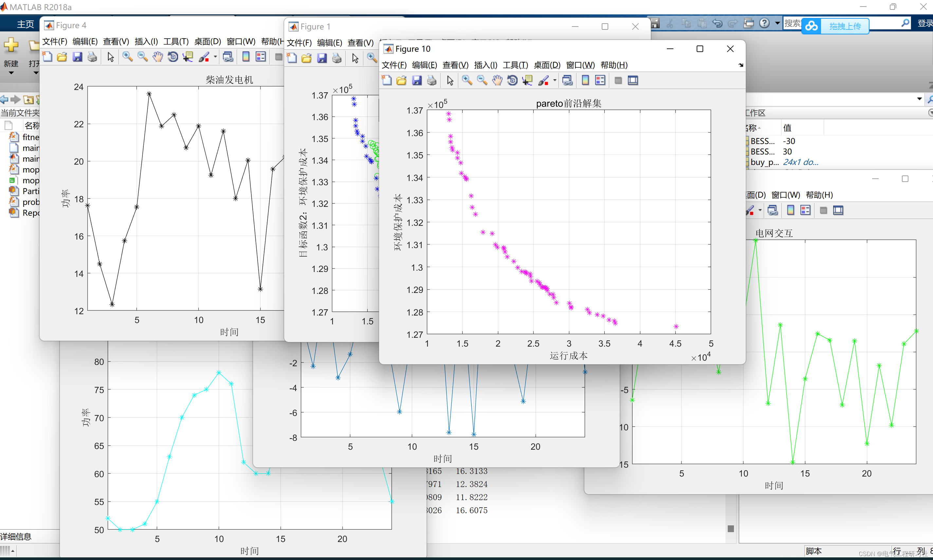
Task: Toggle Edit Plot arrow in Figure 10
Action: tap(450, 81)
